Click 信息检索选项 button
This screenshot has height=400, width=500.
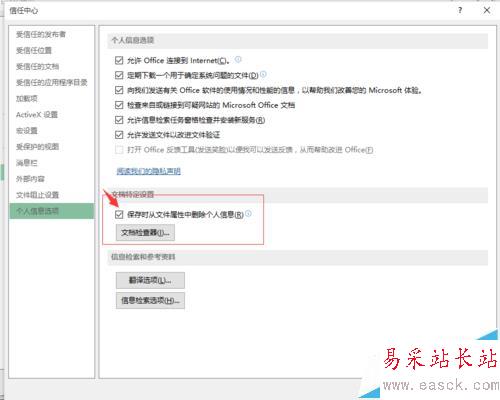[x=150, y=301]
